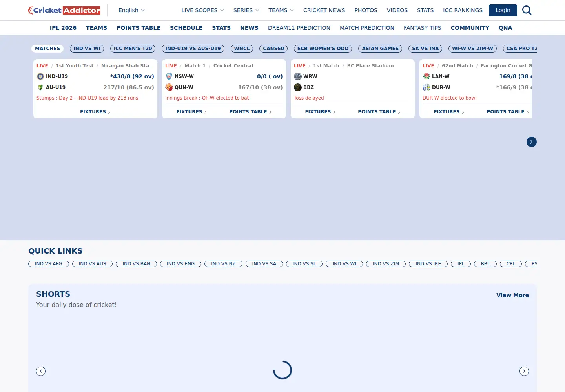565x392 pixels.
Task: Click the Cricket Addictor logo
Action: tap(64, 10)
